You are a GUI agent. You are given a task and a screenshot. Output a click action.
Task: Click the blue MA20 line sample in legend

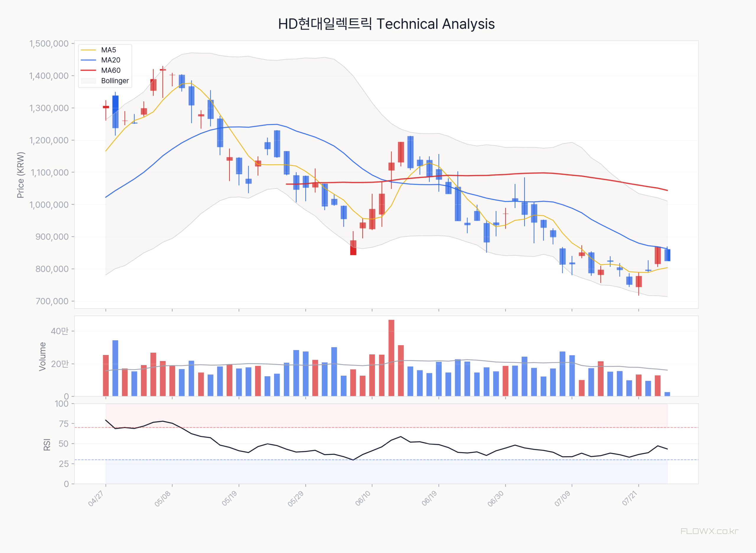(88, 60)
